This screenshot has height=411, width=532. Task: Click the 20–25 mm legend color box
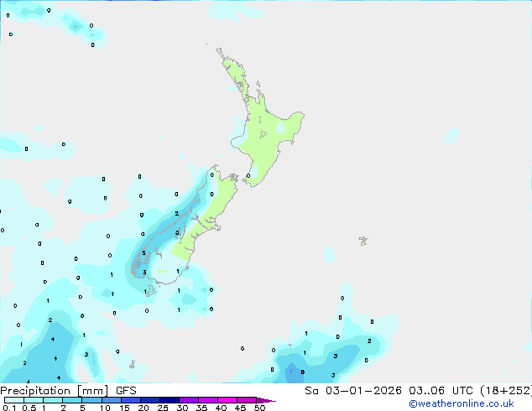pos(149,400)
